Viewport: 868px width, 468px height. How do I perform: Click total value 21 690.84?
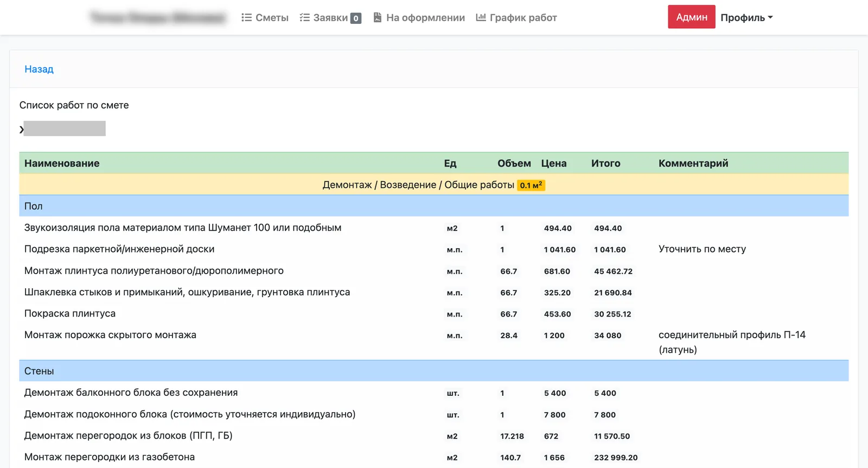[x=613, y=293]
